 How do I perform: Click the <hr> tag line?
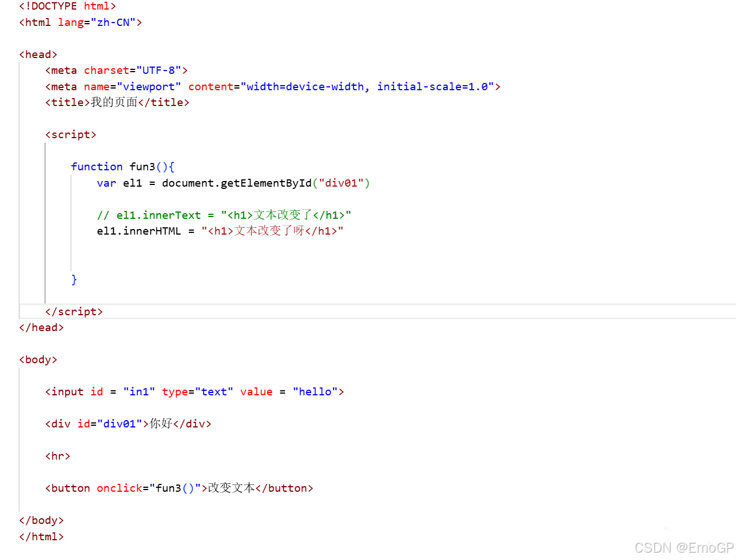pyautogui.click(x=58, y=456)
